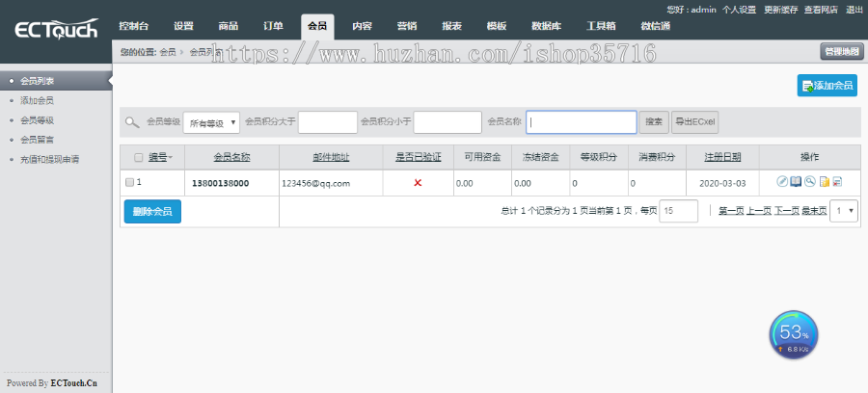Click the 查看网店 link

[822, 10]
